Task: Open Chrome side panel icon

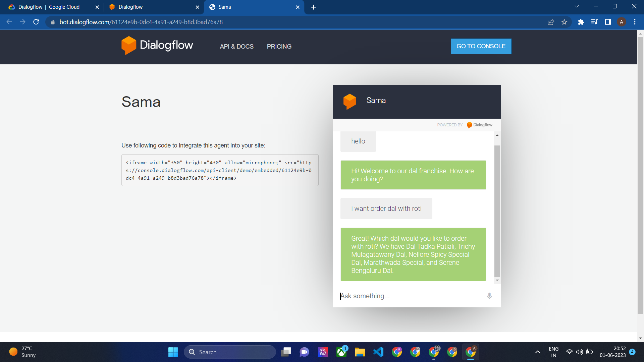Action: (607, 22)
